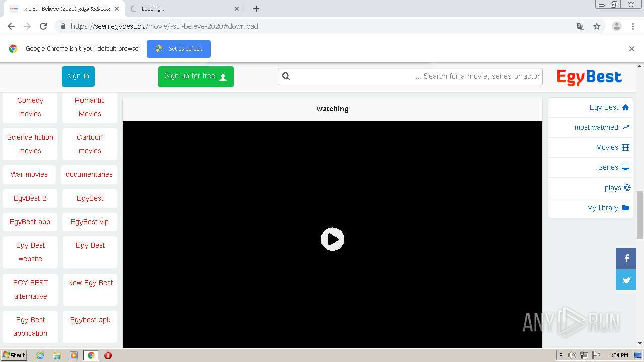Open Internet Explorer from the taskbar
The height and width of the screenshot is (362, 644).
(40, 355)
